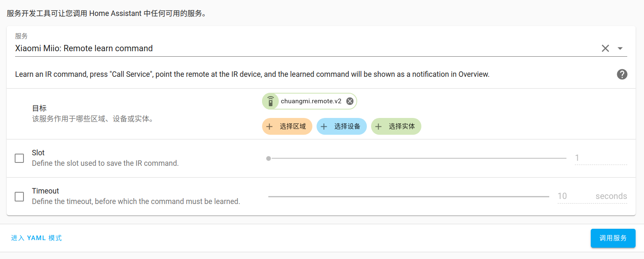644x259 pixels.
Task: Remove the chuangmi.remote.v2 target chip
Action: (350, 101)
